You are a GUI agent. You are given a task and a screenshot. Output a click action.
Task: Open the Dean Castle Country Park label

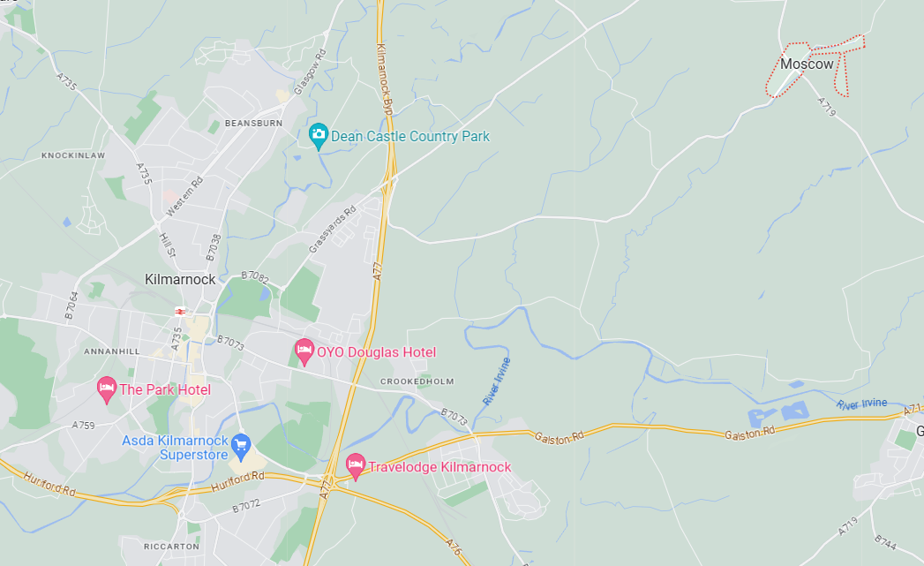[x=410, y=136]
